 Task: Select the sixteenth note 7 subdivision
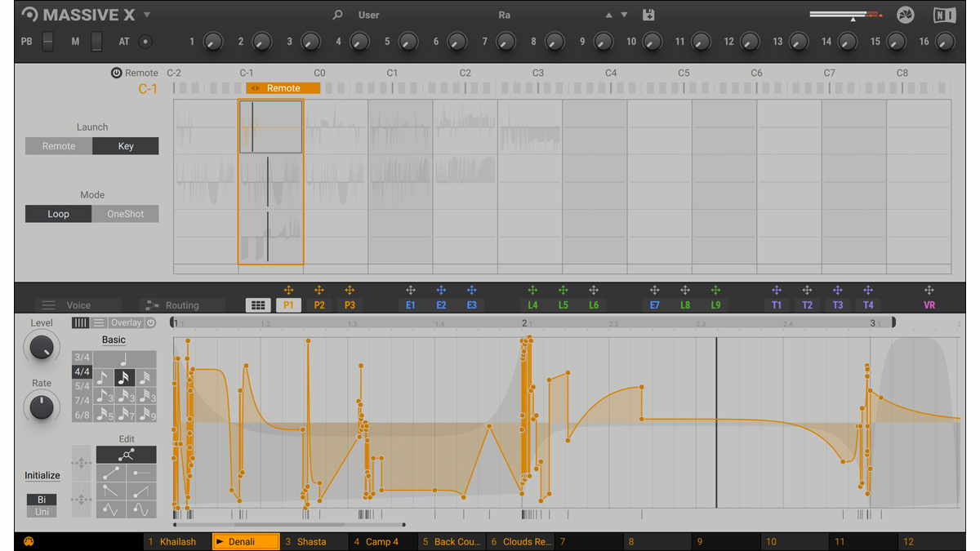click(x=124, y=414)
